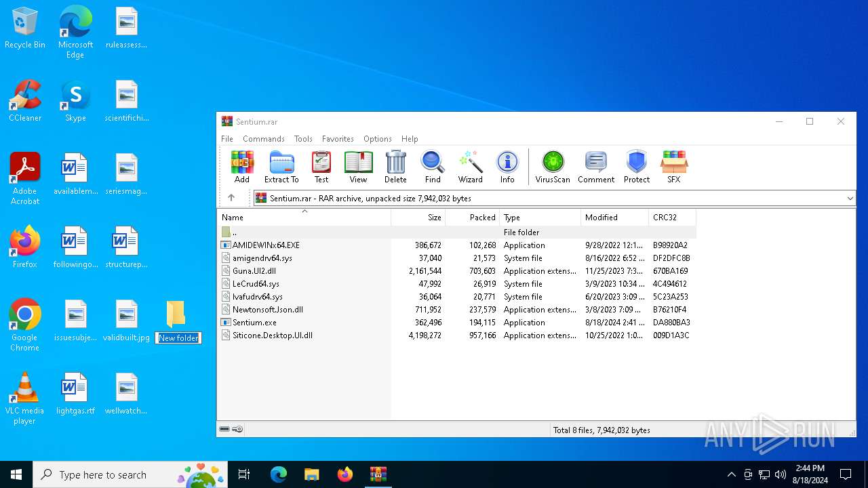Image resolution: width=868 pixels, height=488 pixels.
Task: Select LeCrud64.sys file
Action: (x=457, y=283)
